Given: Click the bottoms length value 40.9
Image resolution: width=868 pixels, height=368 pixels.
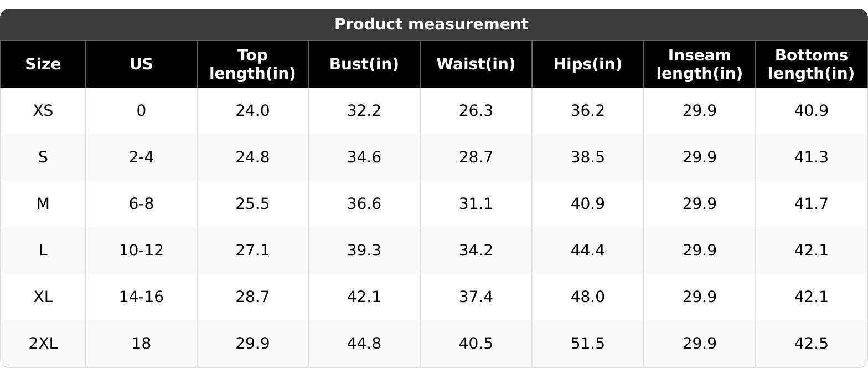Looking at the screenshot, I should (x=811, y=111).
